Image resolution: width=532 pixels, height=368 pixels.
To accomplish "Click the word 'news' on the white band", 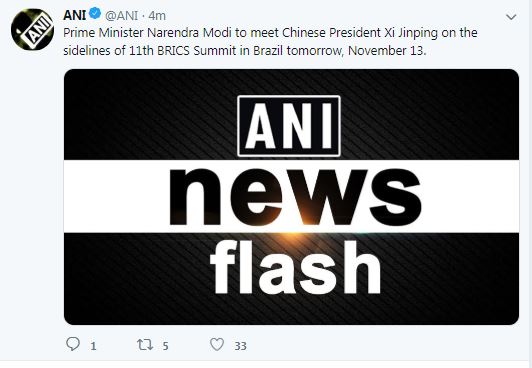I will pyautogui.click(x=295, y=197).
